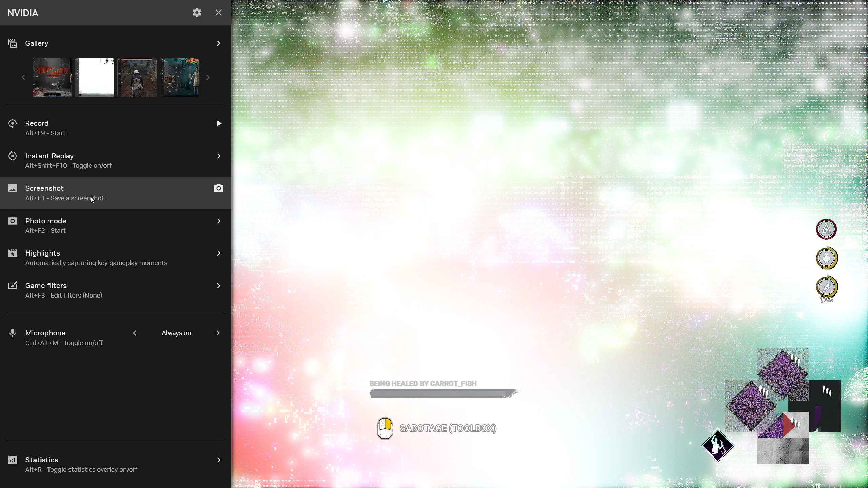Expand the Gallery section chevron

pyautogui.click(x=219, y=43)
